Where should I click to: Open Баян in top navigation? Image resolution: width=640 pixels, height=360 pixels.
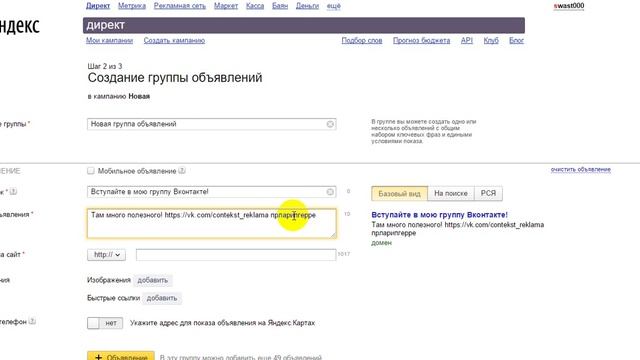tap(280, 6)
